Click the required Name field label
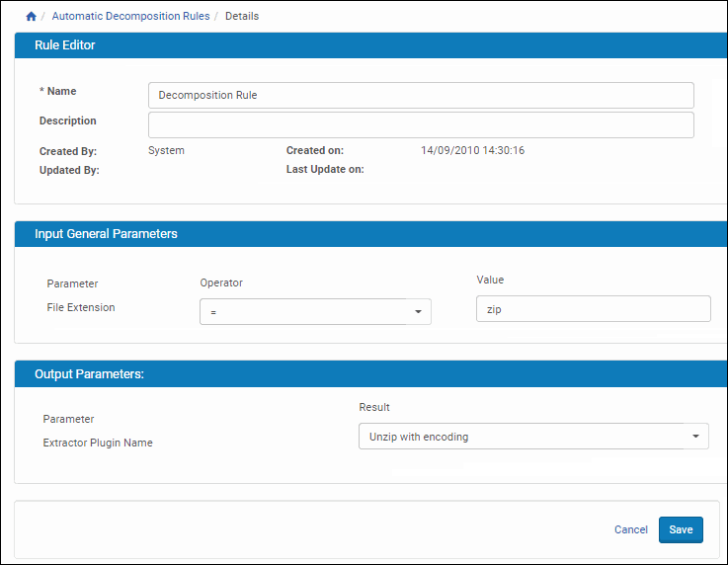728x565 pixels. pos(57,92)
